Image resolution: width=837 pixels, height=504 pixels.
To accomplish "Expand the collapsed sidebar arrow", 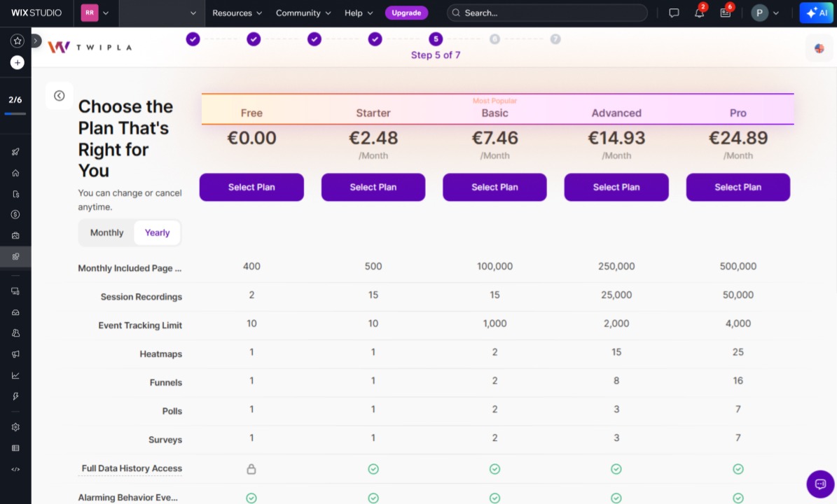I will pyautogui.click(x=36, y=41).
